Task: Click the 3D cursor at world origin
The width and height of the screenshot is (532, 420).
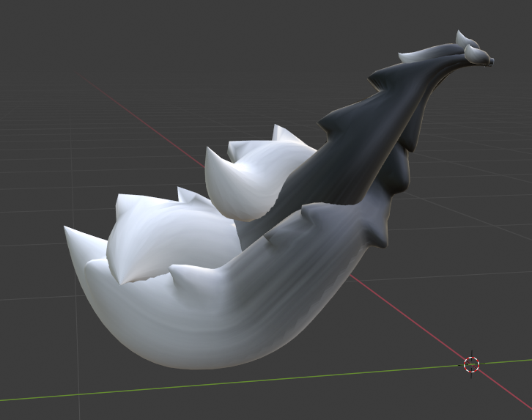Action: [471, 364]
